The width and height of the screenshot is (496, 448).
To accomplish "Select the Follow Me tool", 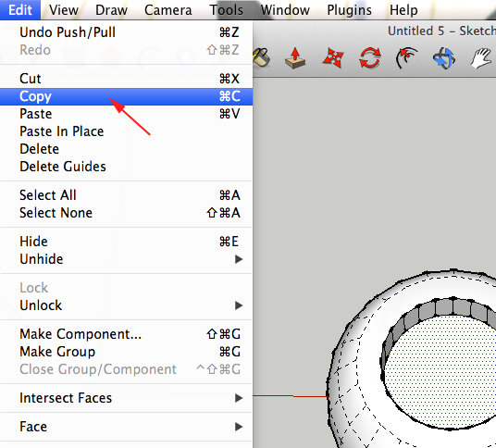I will click(407, 58).
